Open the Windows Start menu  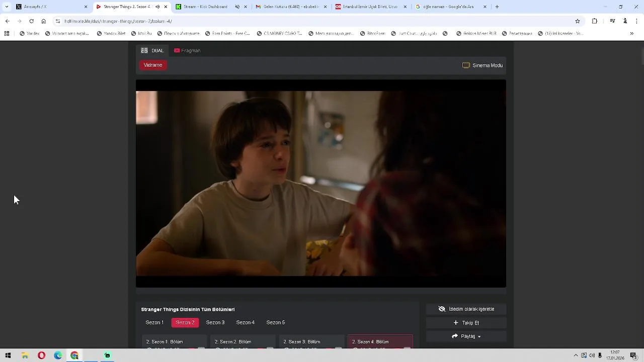pos(8,355)
